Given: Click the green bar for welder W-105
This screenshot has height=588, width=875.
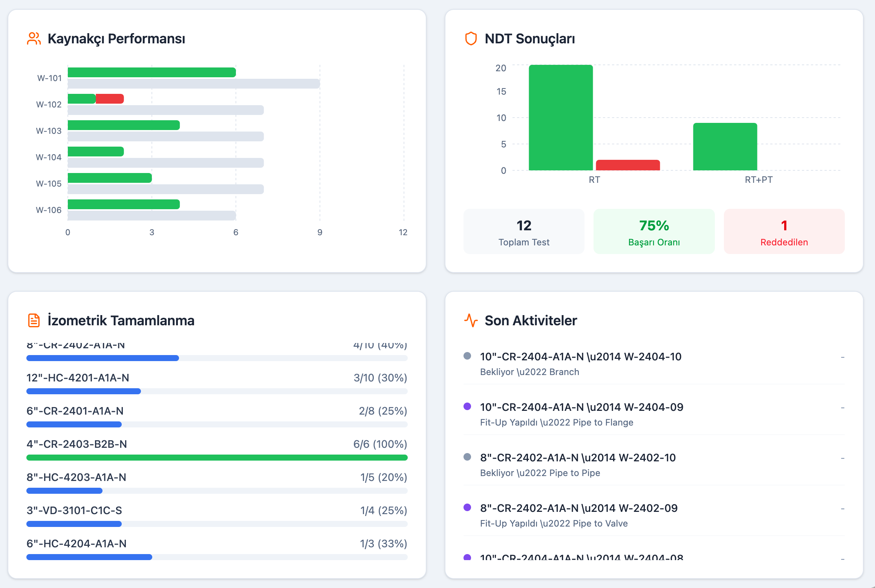Looking at the screenshot, I should [110, 178].
